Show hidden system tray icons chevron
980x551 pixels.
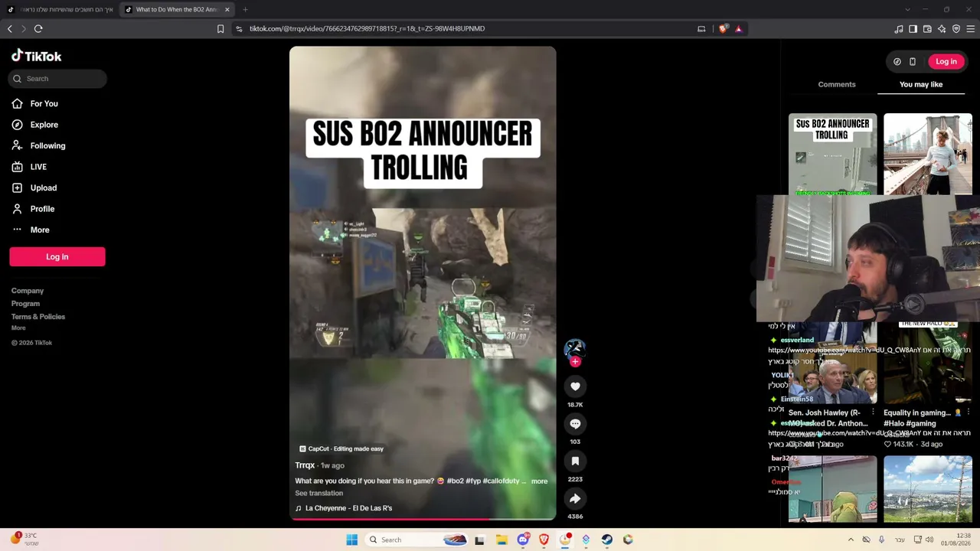coord(851,540)
